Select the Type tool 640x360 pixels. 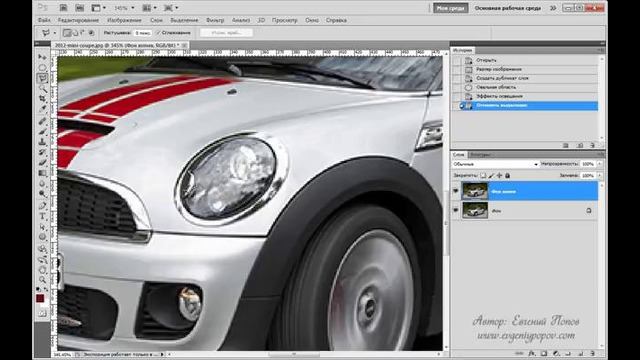pos(42,216)
